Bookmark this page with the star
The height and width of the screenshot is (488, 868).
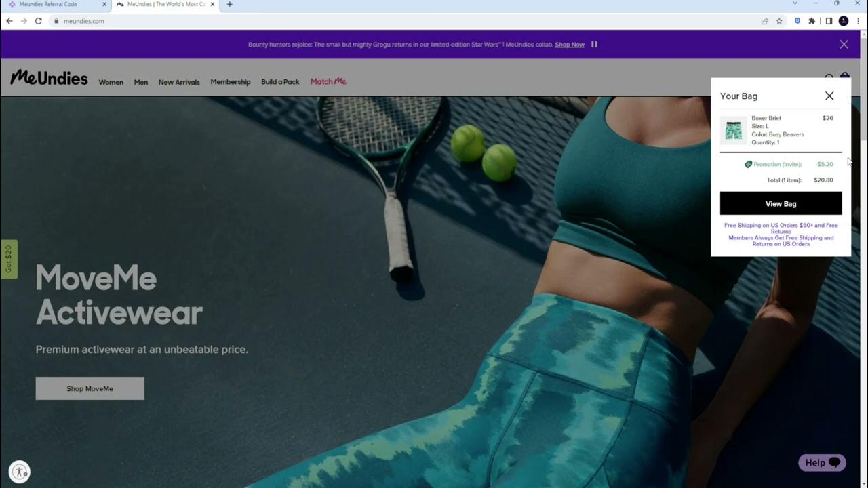[x=780, y=21]
